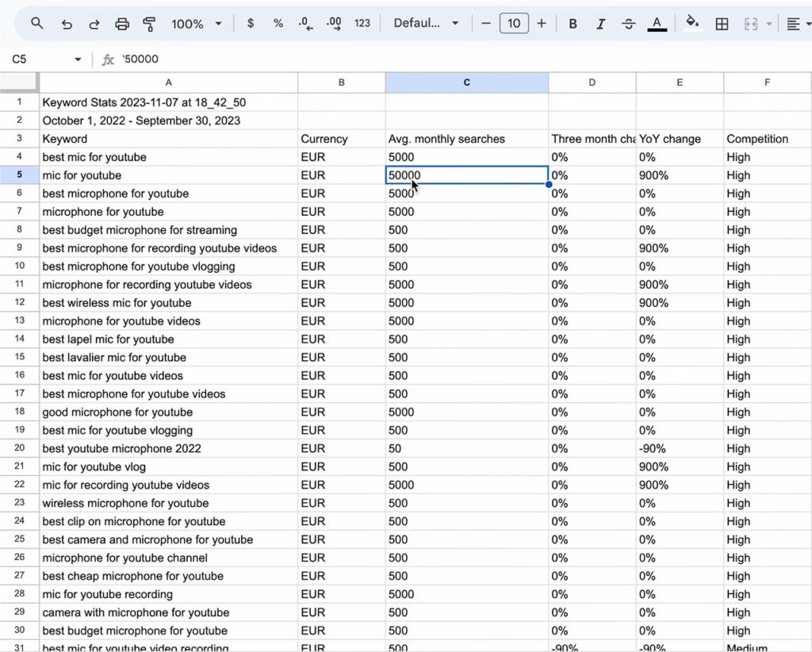The height and width of the screenshot is (652, 812).
Task: Select the active cell containing 50000
Action: point(466,175)
